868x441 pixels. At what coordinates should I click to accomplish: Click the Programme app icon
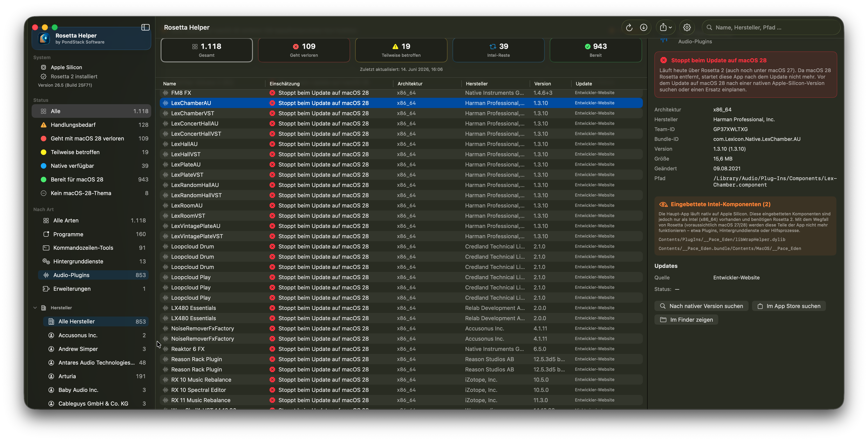46,234
